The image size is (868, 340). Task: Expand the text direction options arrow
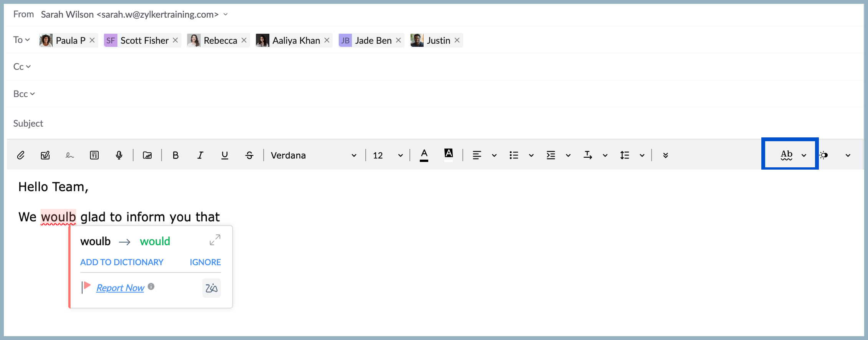coord(605,155)
